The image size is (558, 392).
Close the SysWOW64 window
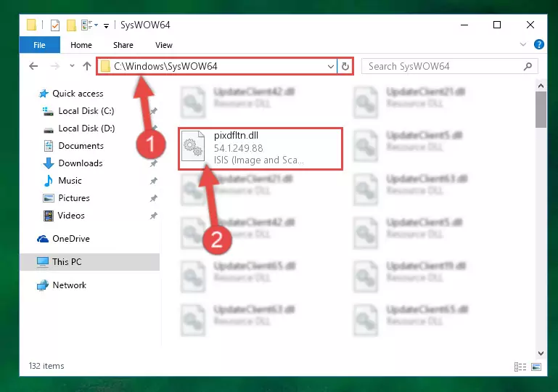point(530,25)
